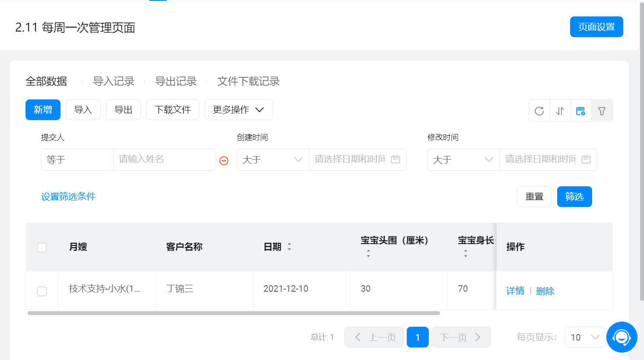Switch to the 全部数据 tab
The image size is (644, 360).
[x=46, y=81]
